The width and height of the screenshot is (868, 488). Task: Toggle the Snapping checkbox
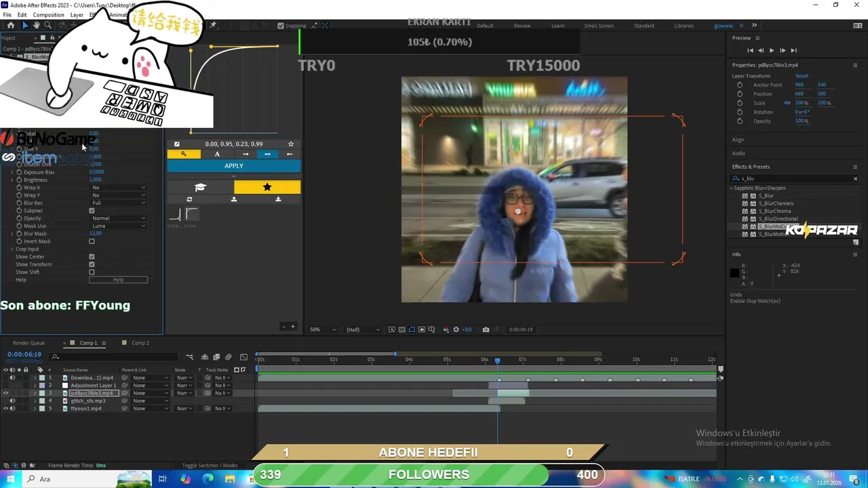point(281,26)
